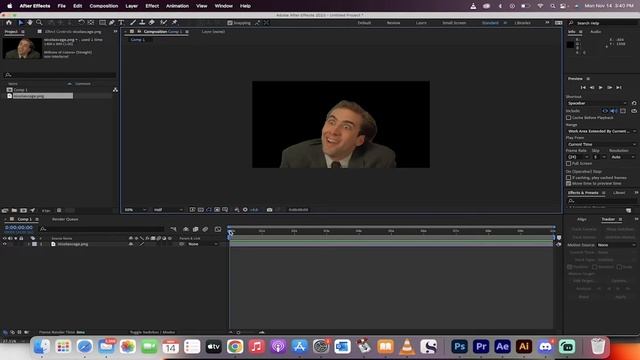Open the viewer magnification 50% dropdown

tap(135, 210)
